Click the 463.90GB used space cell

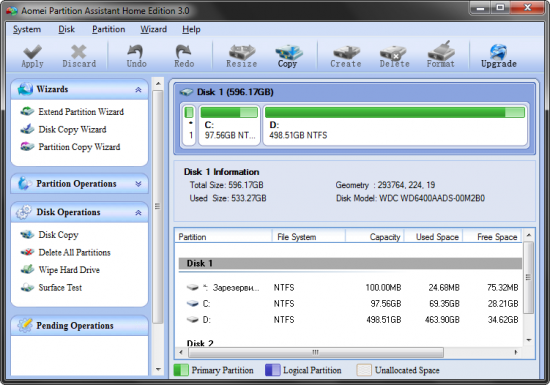[x=442, y=320]
